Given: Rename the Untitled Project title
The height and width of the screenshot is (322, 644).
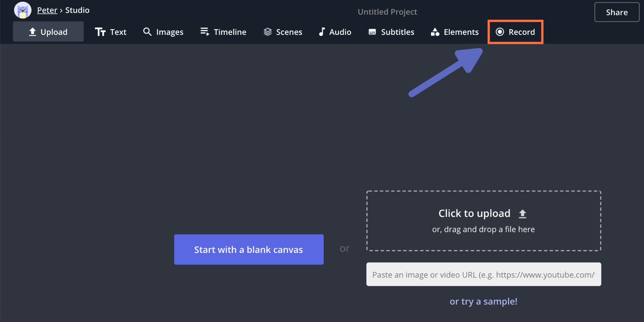Looking at the screenshot, I should [387, 12].
